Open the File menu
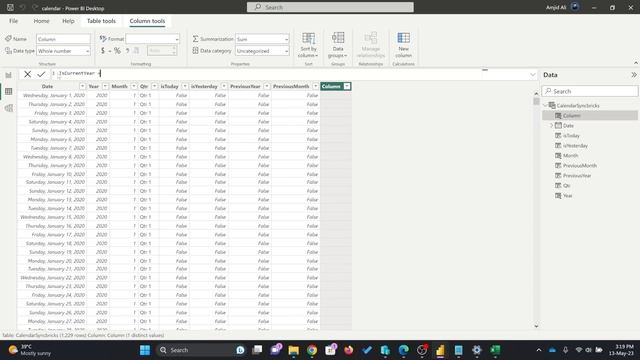Viewport: 640px width, 360px height. point(13,21)
